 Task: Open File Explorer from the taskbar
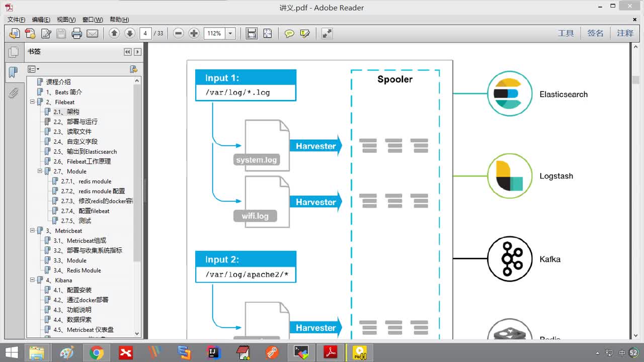(x=37, y=353)
